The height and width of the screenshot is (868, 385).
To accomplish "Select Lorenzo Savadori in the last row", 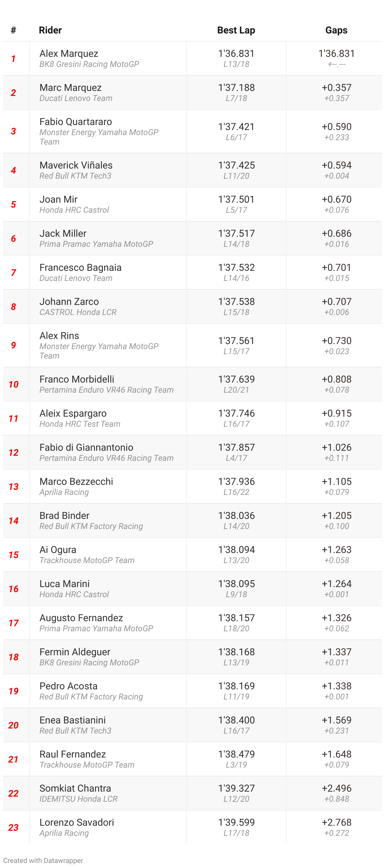I will coord(76,822).
